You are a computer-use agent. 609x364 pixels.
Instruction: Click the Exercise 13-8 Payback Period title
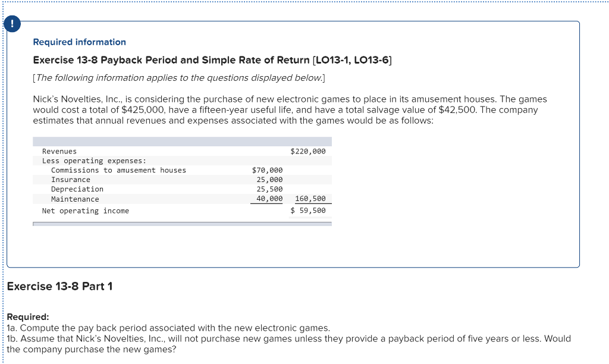(x=212, y=60)
